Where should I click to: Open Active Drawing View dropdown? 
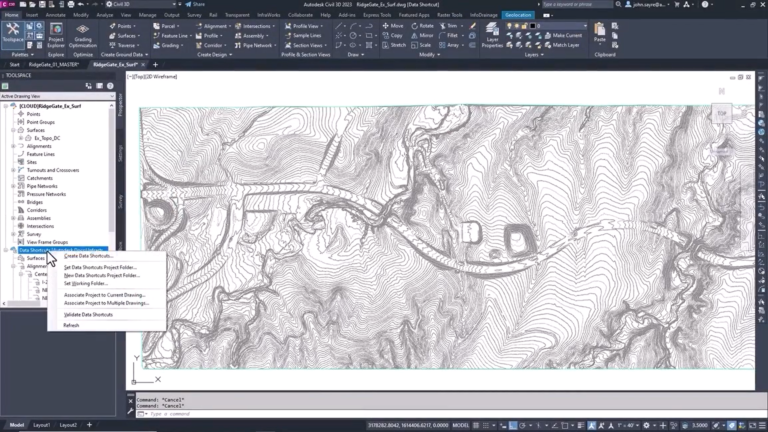tap(57, 96)
